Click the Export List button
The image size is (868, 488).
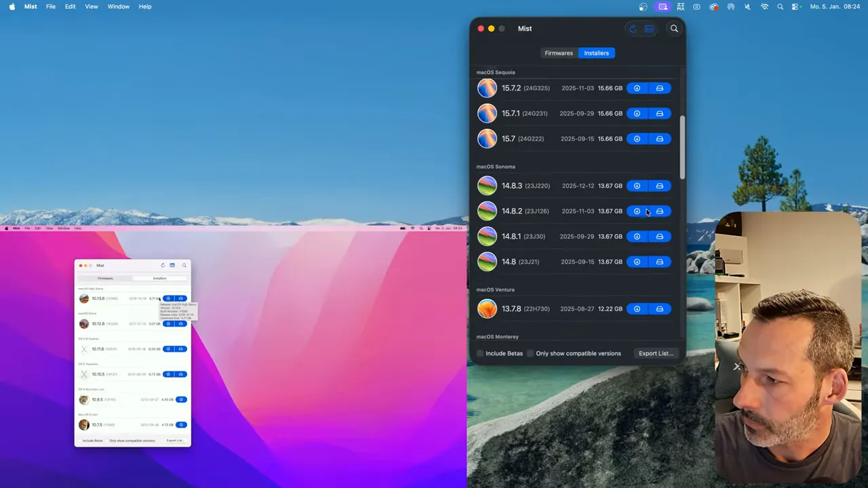tap(655, 353)
